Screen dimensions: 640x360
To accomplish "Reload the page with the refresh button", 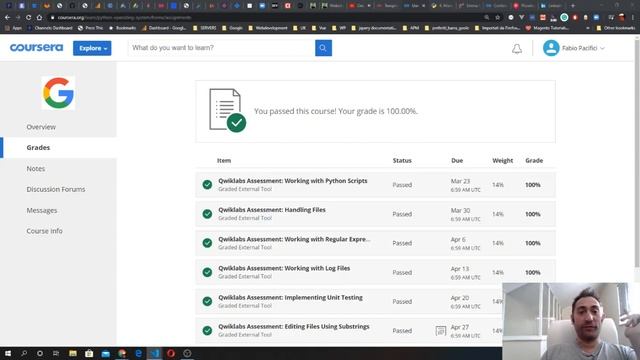I will click(x=28, y=18).
